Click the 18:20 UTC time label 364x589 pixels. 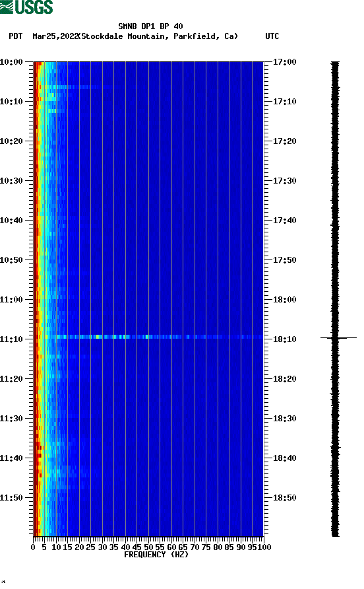pos(284,379)
